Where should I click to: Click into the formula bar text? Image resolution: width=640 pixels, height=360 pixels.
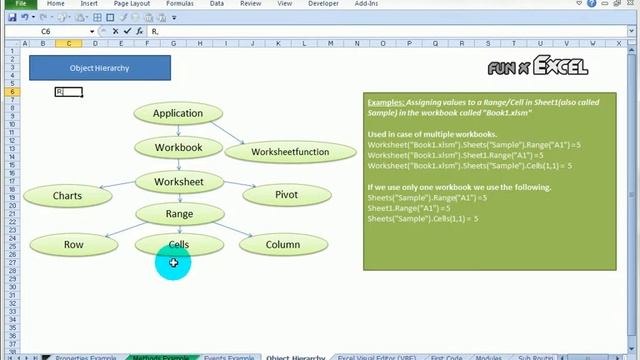388,31
